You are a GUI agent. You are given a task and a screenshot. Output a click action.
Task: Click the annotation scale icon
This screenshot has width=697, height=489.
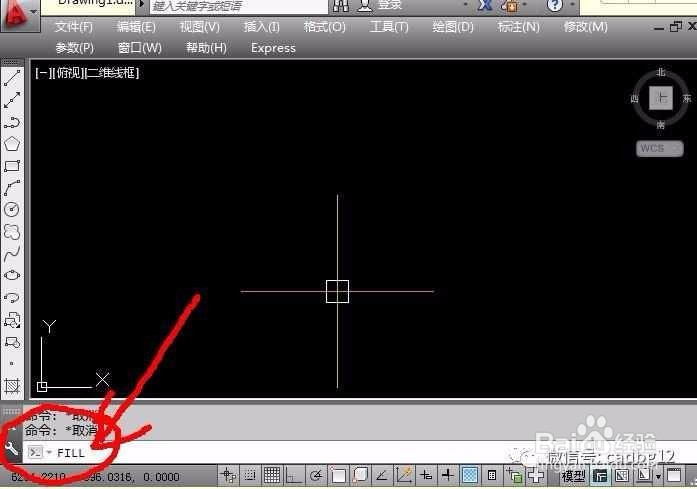pyautogui.click(x=644, y=476)
